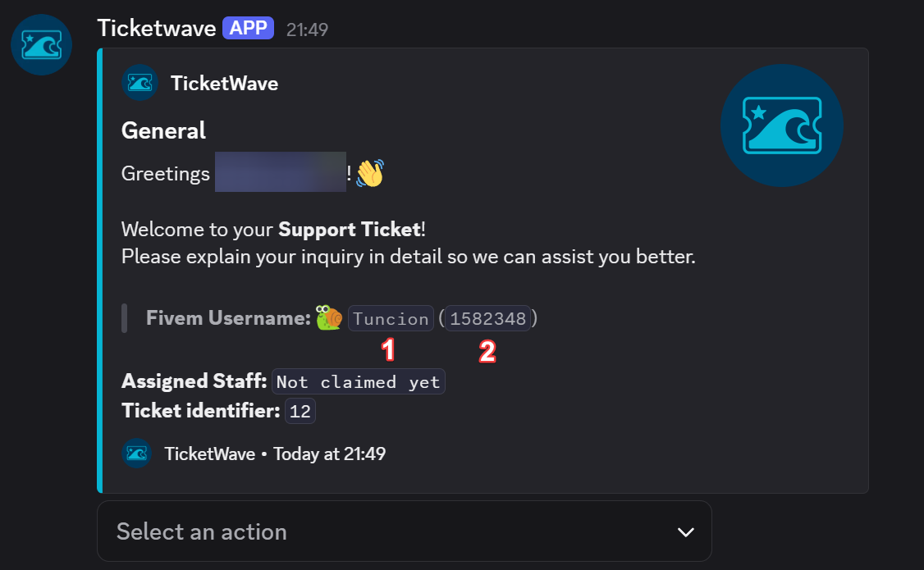Expand the Select an action chevron

coord(685,532)
